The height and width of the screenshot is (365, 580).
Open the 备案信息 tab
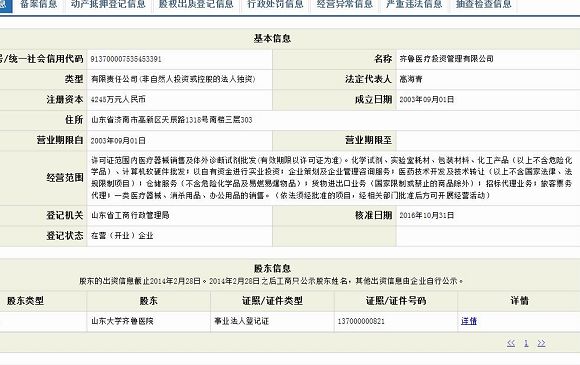tap(39, 4)
